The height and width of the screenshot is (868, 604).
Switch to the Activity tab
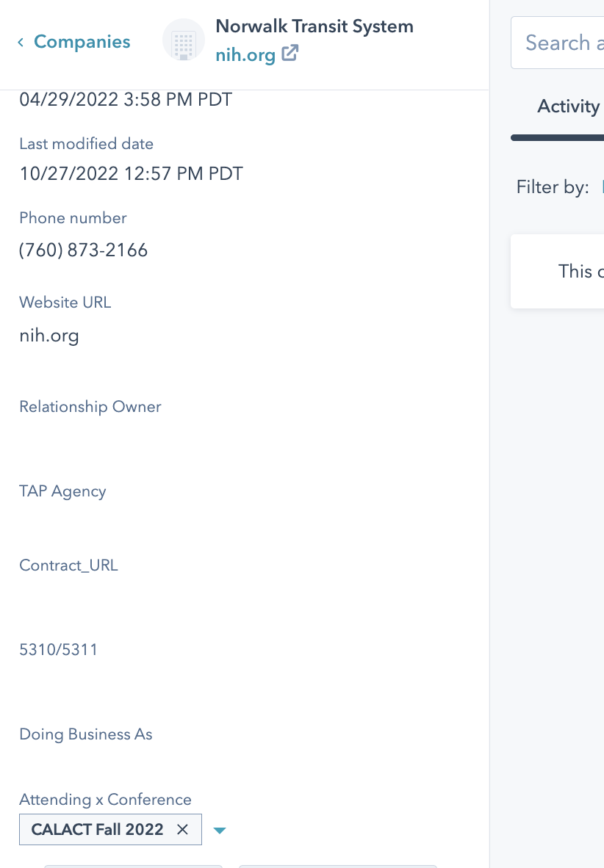568,106
